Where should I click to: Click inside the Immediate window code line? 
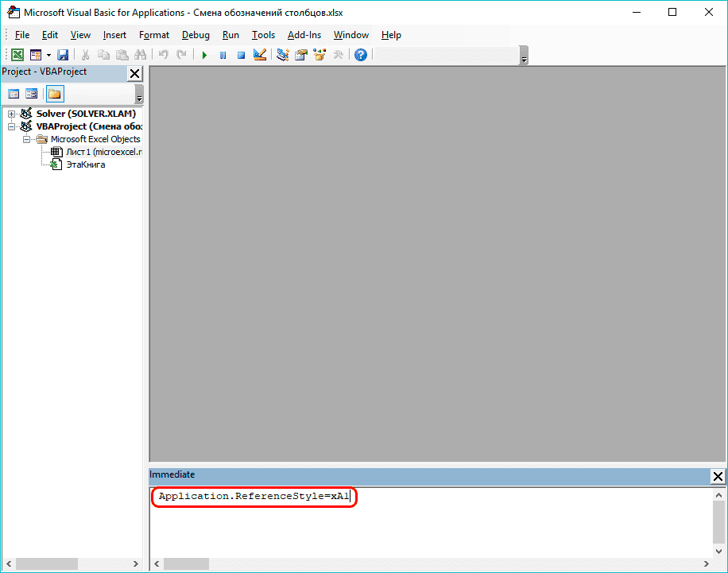click(253, 496)
